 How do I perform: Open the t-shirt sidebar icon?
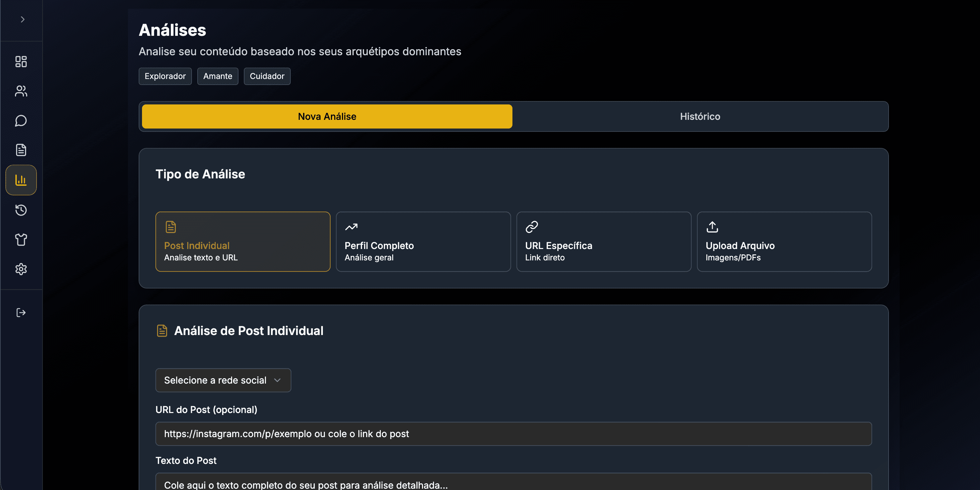coord(21,240)
